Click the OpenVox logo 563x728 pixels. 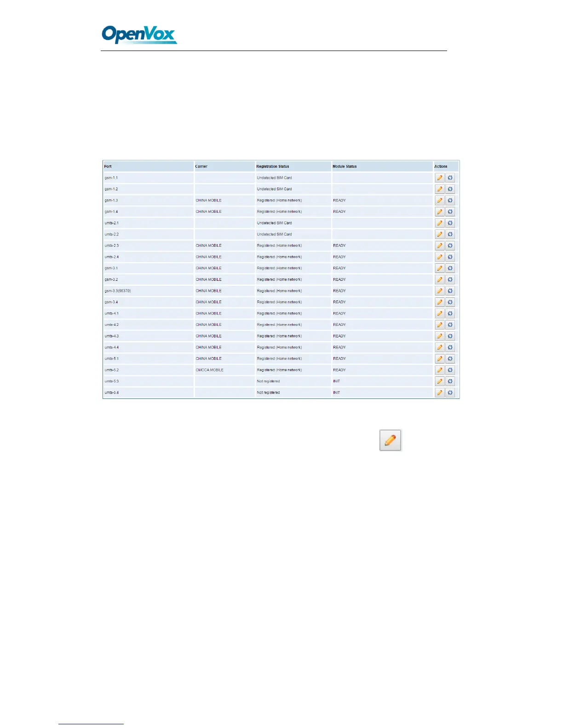click(x=139, y=35)
